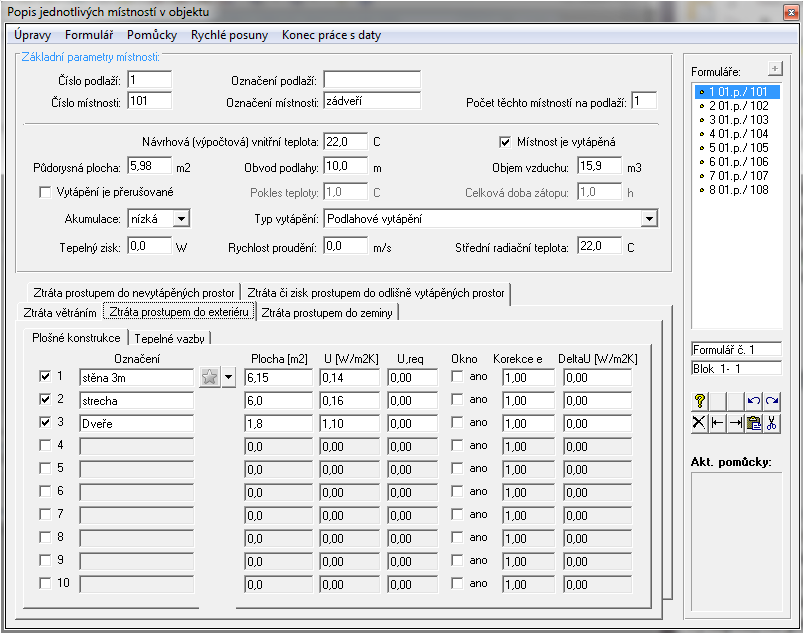Click the scissors cut icon
Screen dimensions: 803x633
(772, 423)
